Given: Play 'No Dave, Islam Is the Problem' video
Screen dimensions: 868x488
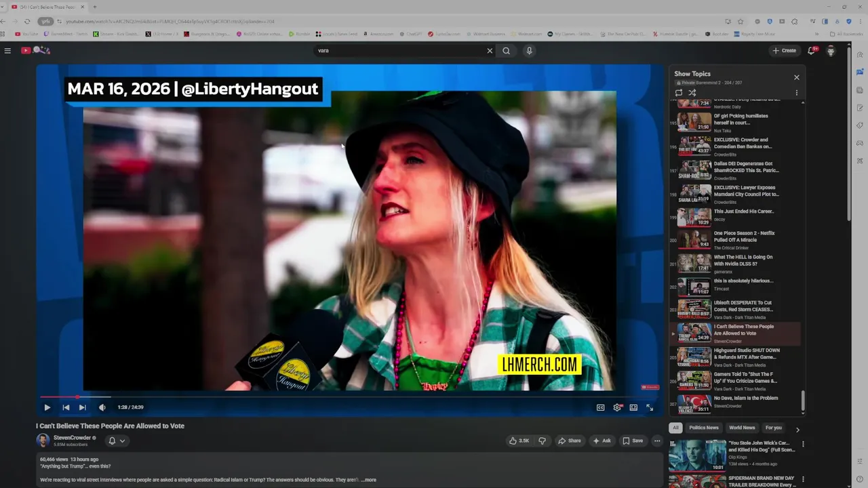Looking at the screenshot, I should coord(735,404).
